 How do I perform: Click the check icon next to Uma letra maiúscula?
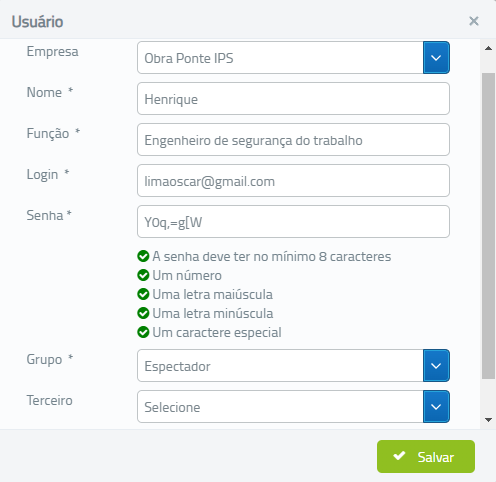[x=143, y=294]
